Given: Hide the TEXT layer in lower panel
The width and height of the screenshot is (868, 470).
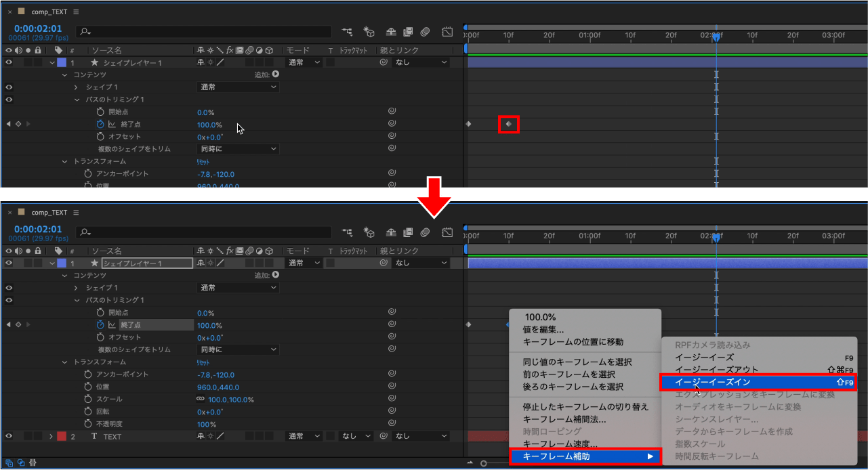Looking at the screenshot, I should point(9,436).
